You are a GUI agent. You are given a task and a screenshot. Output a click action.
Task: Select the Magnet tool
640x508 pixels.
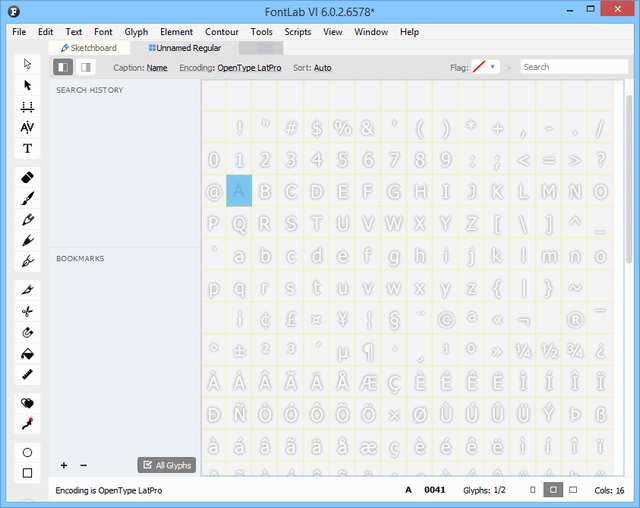[x=27, y=333]
